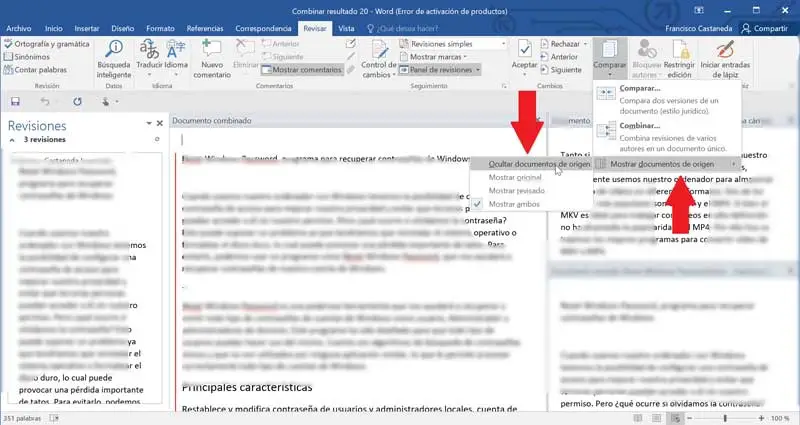This screenshot has width=800, height=425.
Task: Adjust the zoom slider handle
Action: point(724,418)
